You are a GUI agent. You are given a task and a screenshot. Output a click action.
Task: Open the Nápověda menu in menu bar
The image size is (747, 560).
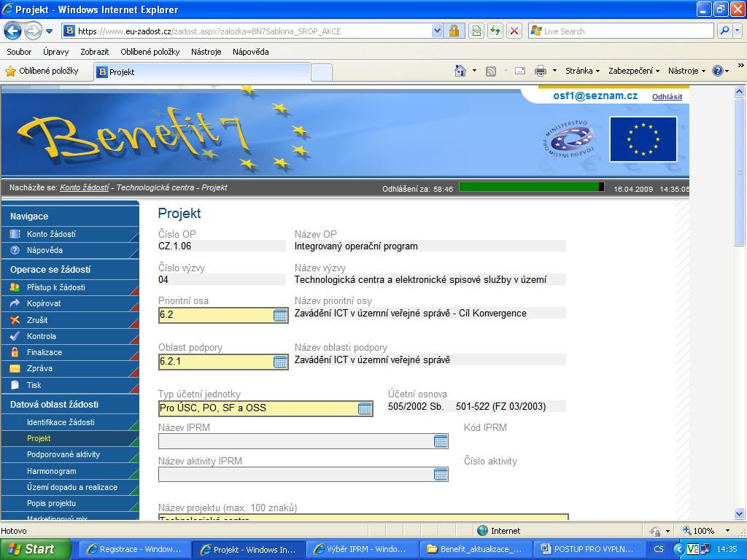251,52
